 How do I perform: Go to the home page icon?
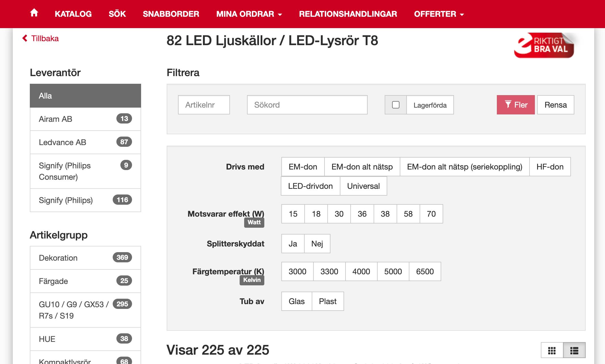[34, 13]
